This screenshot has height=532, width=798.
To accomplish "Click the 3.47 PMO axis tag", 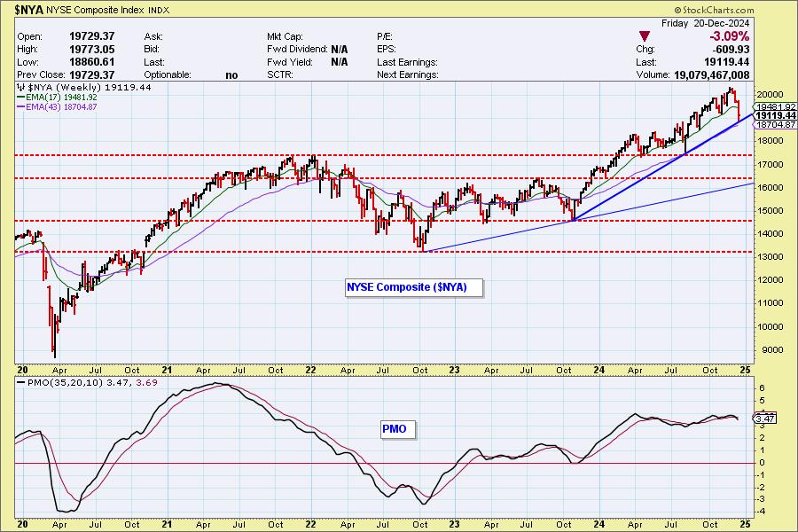I will pyautogui.click(x=764, y=419).
